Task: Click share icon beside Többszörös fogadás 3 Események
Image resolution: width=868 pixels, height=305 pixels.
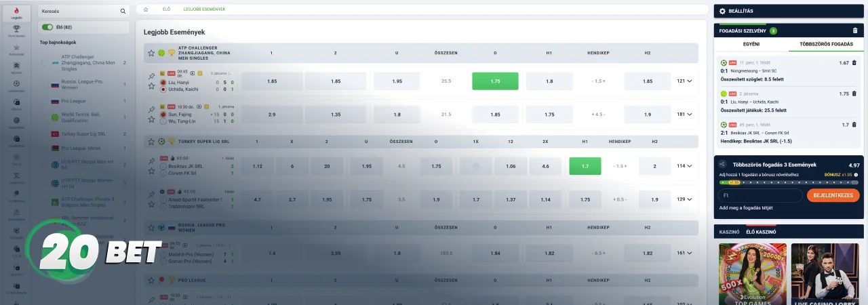Action: pos(723,164)
